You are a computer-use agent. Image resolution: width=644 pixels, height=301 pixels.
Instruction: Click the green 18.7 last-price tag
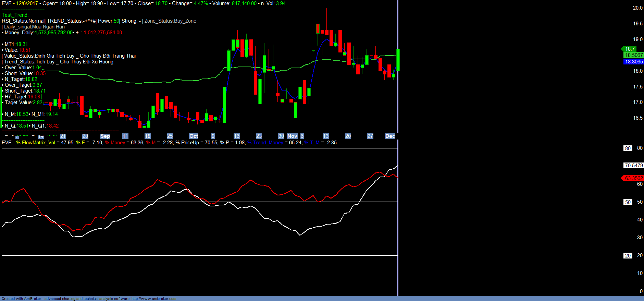[630, 49]
